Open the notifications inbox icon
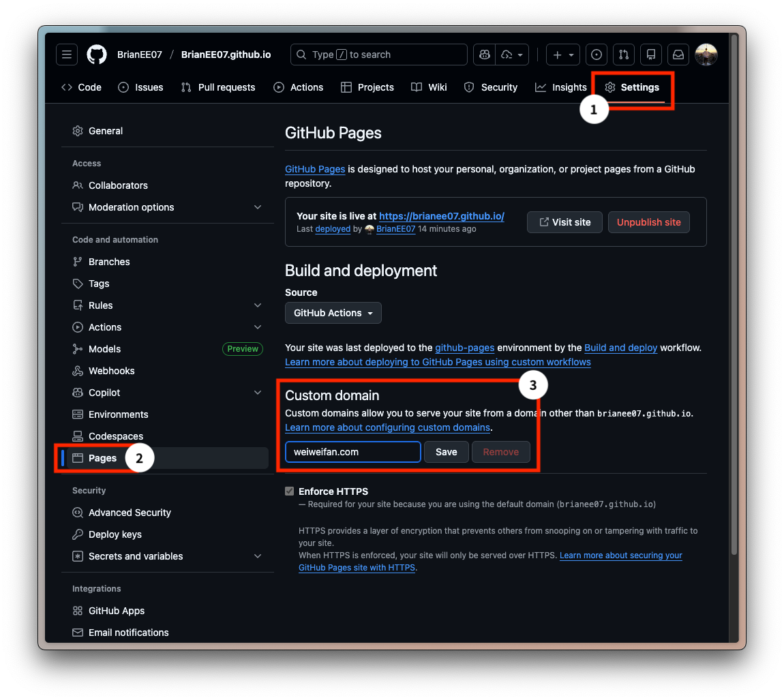Image resolution: width=784 pixels, height=700 pixels. click(678, 55)
